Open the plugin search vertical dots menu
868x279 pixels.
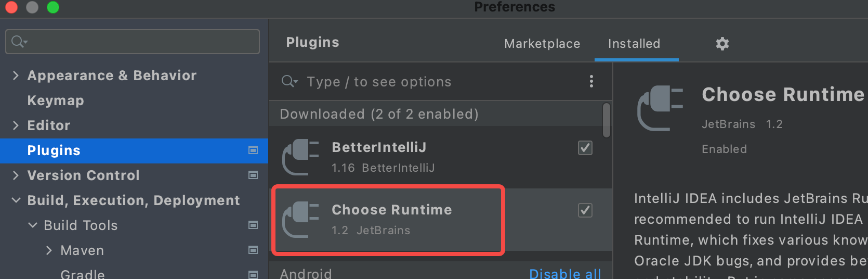[591, 81]
